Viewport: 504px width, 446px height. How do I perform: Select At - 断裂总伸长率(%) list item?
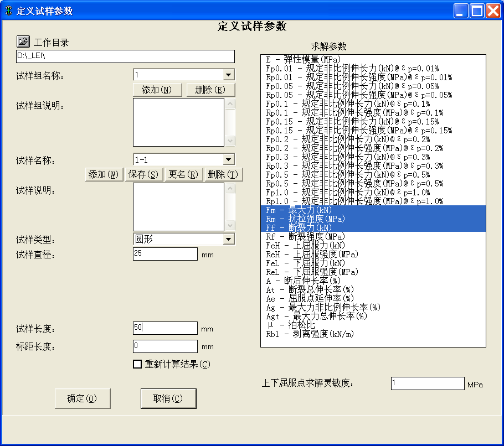(x=373, y=290)
